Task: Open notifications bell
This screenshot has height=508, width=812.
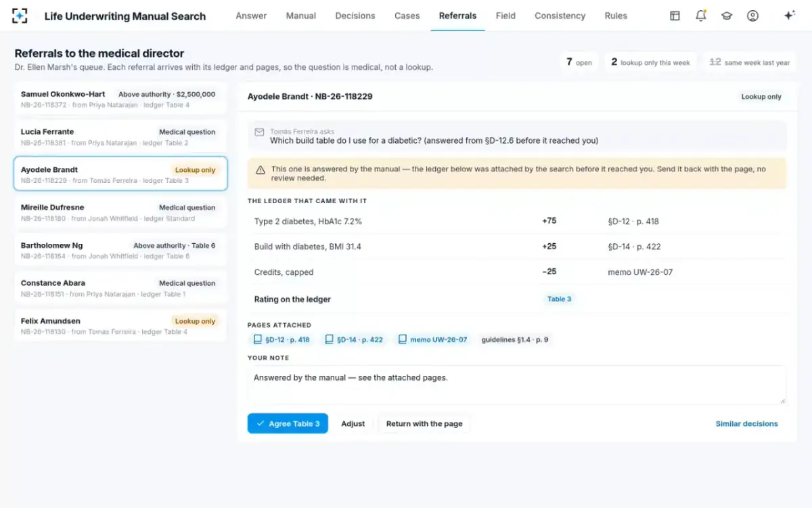Action: pos(701,16)
